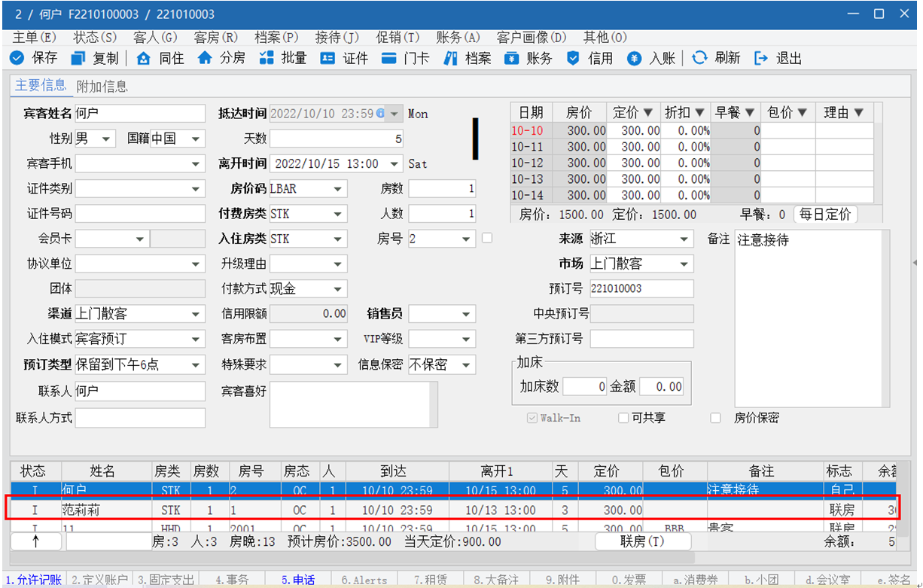Image resolution: width=923 pixels, height=588 pixels.
Task: Click the 备注 notes text area
Action: [x=807, y=318]
